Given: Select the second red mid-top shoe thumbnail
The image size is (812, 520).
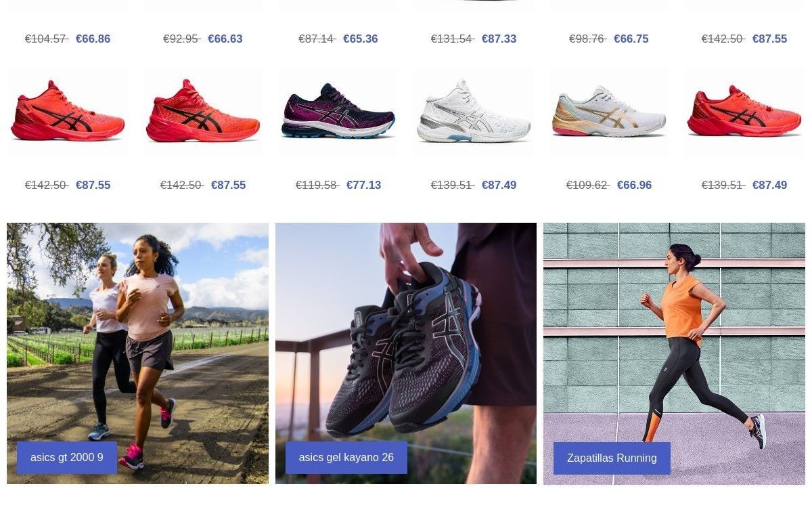Looking at the screenshot, I should coord(203,112).
